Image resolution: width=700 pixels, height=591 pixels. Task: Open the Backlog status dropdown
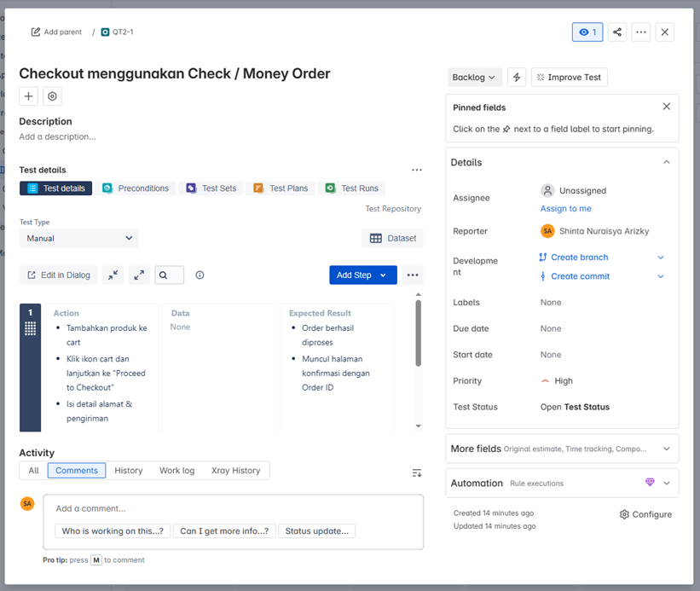coord(474,78)
